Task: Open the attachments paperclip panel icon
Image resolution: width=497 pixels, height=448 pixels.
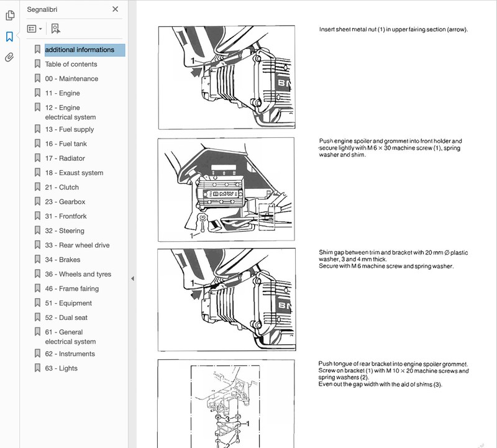Action: 9,57
